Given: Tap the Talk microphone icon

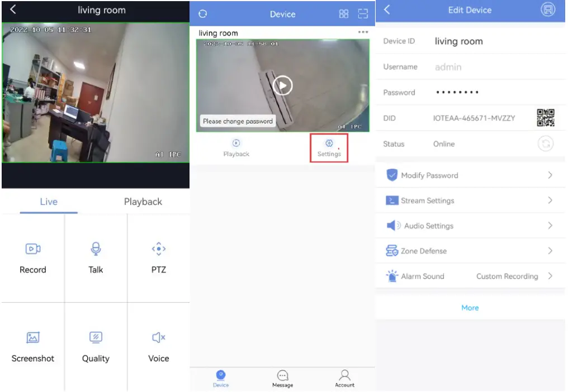Looking at the screenshot, I should [96, 248].
